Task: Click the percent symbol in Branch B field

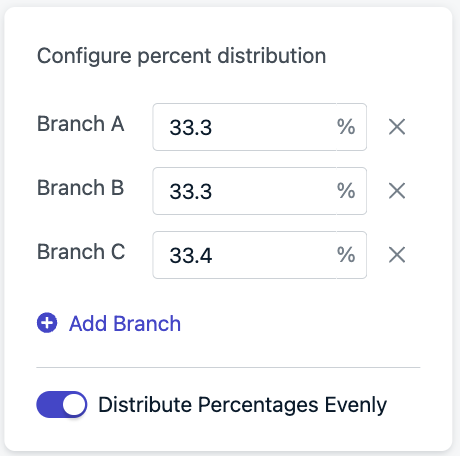Action: pos(346,191)
